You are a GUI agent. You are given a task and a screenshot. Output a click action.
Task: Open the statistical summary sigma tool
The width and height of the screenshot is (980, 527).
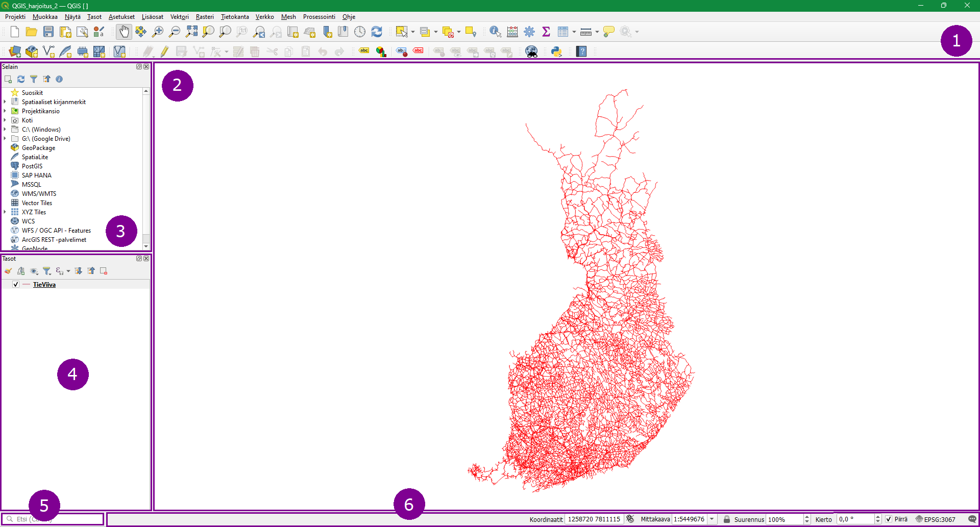546,32
